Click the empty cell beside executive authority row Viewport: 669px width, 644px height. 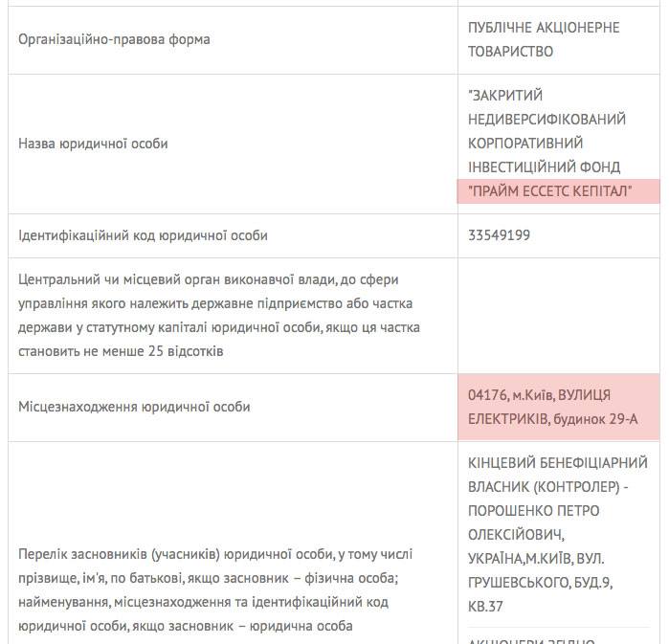pos(558,316)
